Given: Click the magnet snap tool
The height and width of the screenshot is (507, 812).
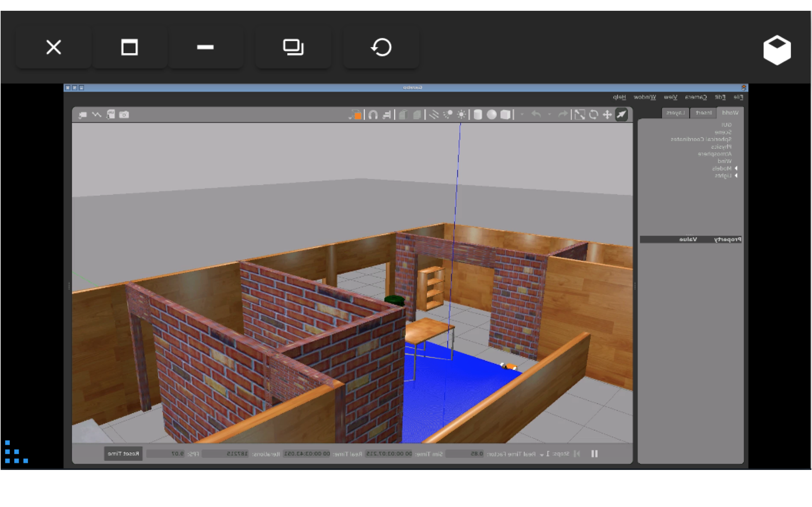Looking at the screenshot, I should point(373,115).
